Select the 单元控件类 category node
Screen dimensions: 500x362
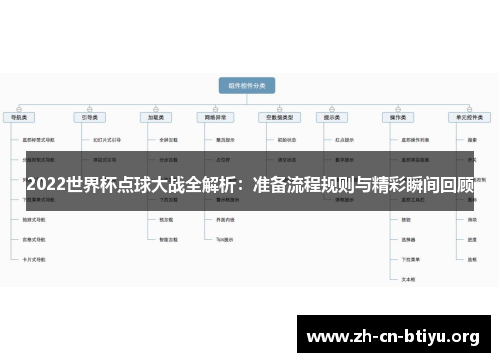coord(469,117)
